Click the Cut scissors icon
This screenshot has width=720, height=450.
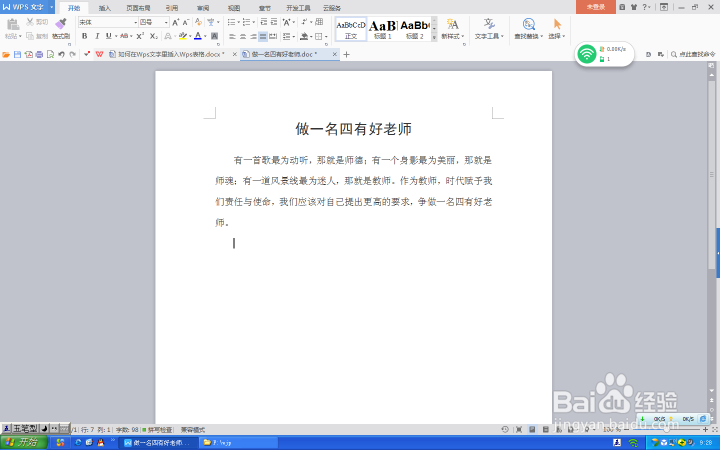(x=30, y=22)
